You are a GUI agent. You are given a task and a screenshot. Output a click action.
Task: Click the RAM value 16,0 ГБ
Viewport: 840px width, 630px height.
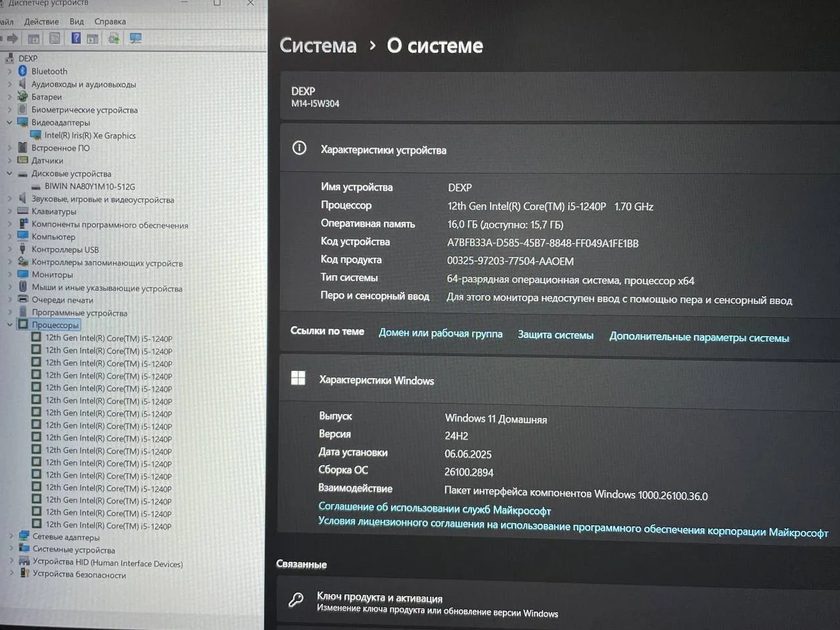click(x=505, y=224)
